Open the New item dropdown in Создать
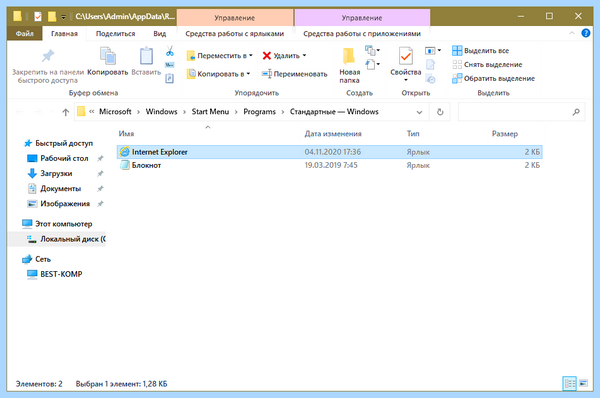Image resolution: width=600 pixels, height=398 pixels. tap(372, 51)
